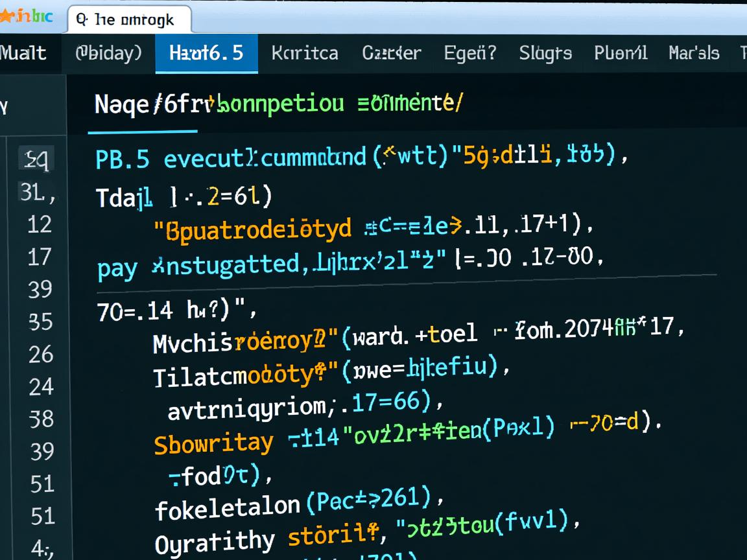Click the orange star icon in title bar
This screenshot has height=560, width=747.
[x=6, y=17]
